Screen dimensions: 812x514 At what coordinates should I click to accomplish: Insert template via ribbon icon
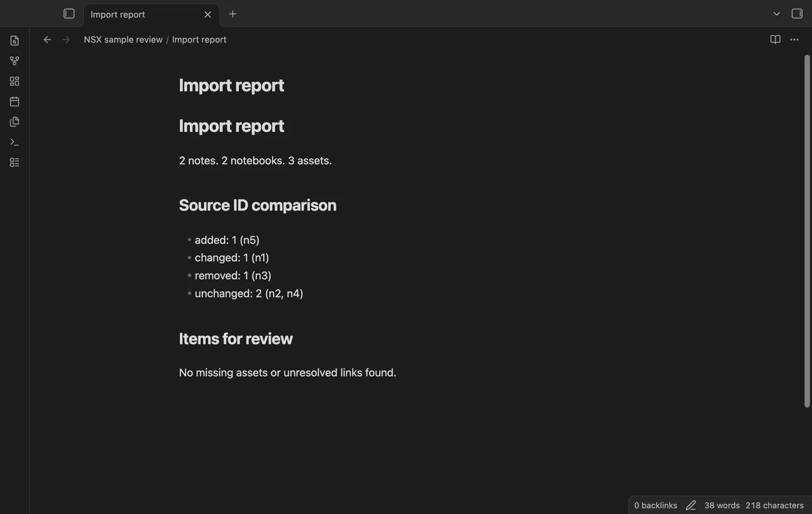coord(14,122)
